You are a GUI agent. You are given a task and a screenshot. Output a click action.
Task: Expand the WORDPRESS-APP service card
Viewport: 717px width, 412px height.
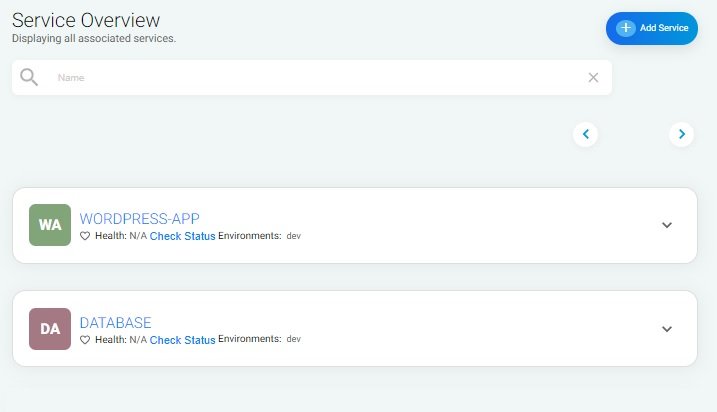[667, 225]
